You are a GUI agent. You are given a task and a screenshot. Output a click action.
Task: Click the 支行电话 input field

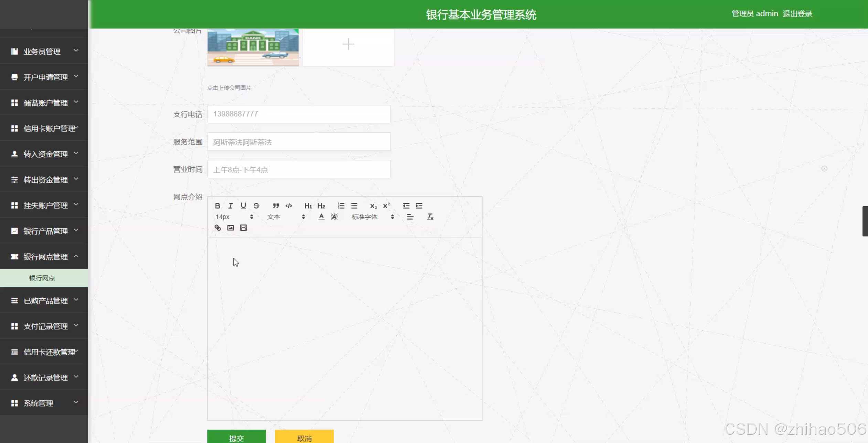[x=299, y=114]
